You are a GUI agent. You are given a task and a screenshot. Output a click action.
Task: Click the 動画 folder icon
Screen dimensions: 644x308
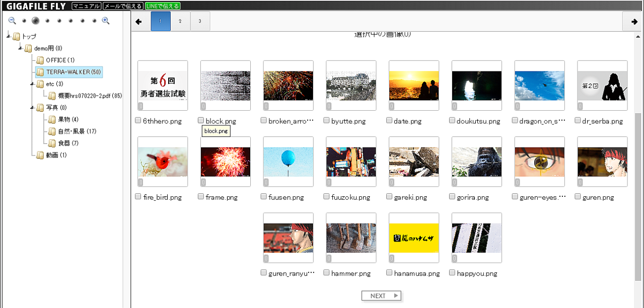[40, 155]
